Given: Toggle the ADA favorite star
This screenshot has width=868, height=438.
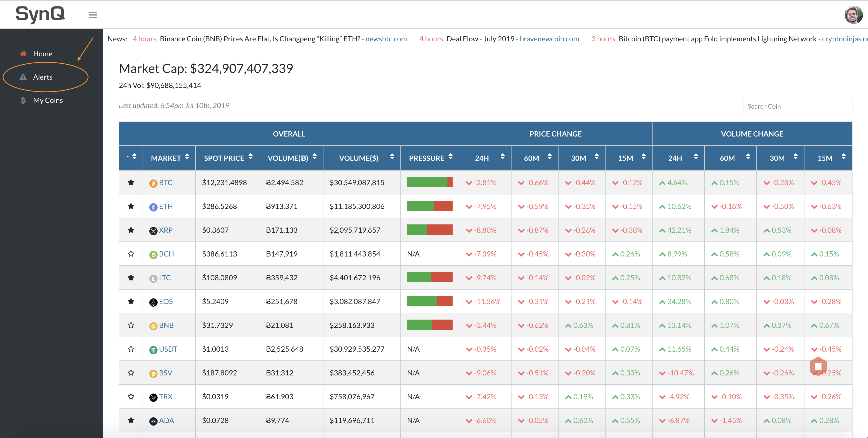Looking at the screenshot, I should (131, 420).
